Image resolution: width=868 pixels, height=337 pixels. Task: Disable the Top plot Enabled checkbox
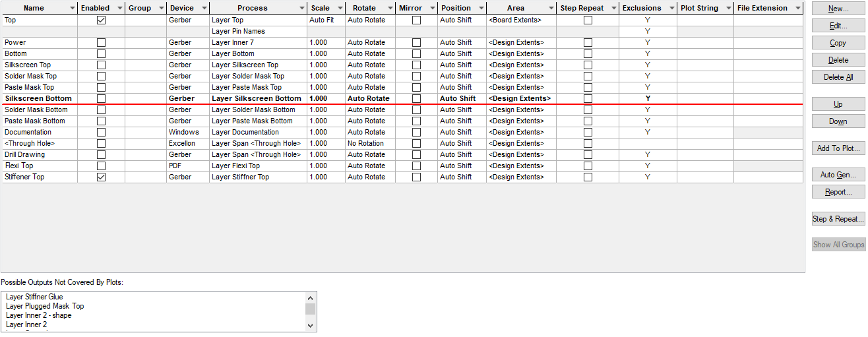101,20
